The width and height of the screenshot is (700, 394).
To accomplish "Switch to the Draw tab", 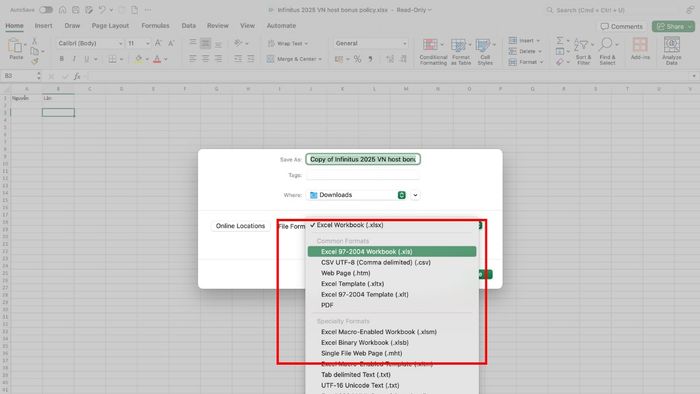I will [72, 26].
